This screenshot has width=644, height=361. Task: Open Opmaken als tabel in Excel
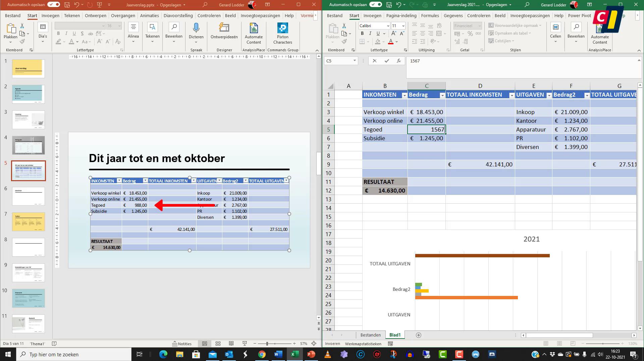[510, 33]
